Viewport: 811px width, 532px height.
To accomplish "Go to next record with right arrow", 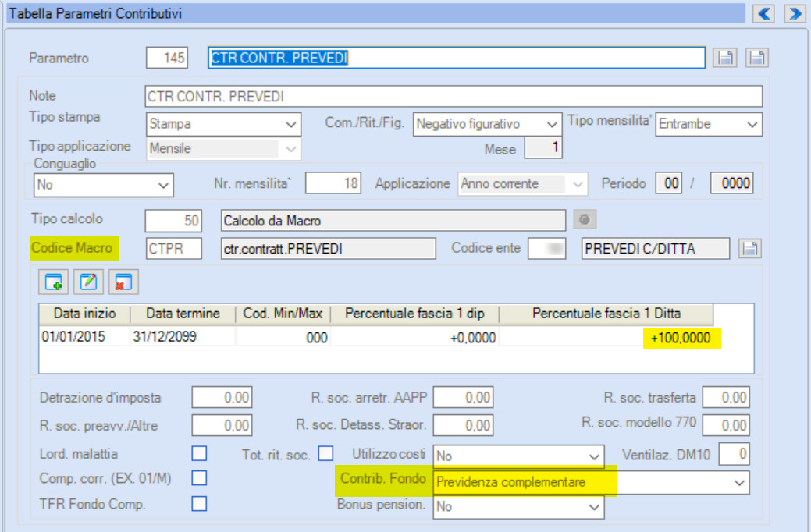I will [795, 13].
